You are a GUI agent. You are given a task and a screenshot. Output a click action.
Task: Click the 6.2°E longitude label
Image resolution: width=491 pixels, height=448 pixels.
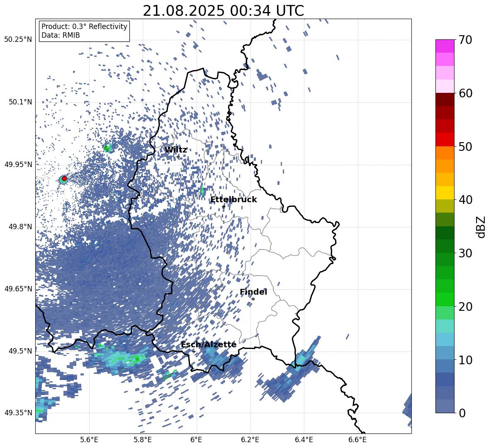tap(250, 440)
